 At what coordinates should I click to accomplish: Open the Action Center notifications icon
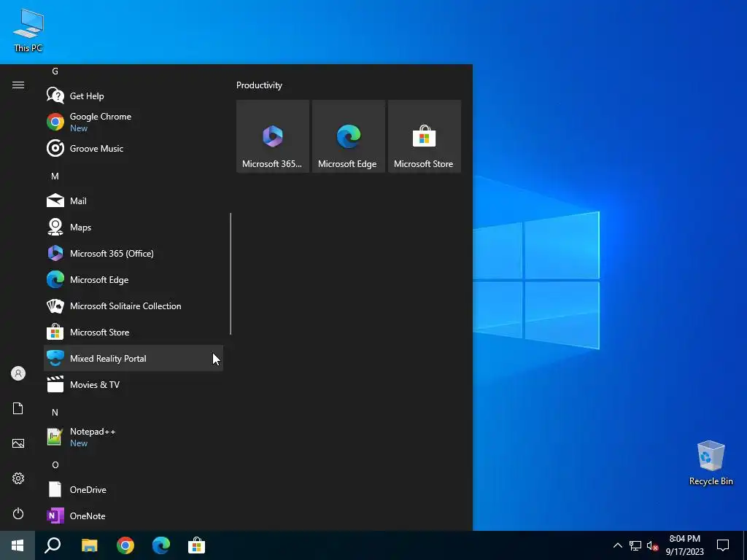tap(723, 545)
